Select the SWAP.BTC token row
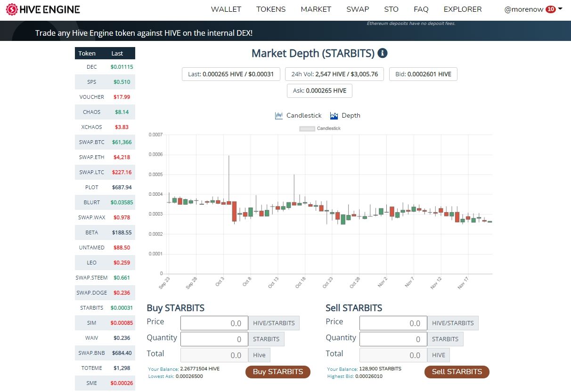571x392 pixels. pyautogui.click(x=105, y=142)
